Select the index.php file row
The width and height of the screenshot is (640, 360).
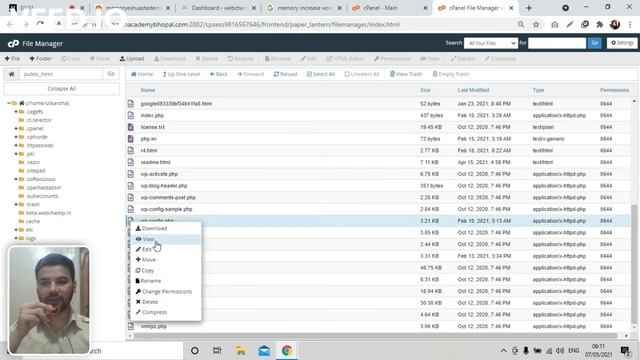(378, 116)
